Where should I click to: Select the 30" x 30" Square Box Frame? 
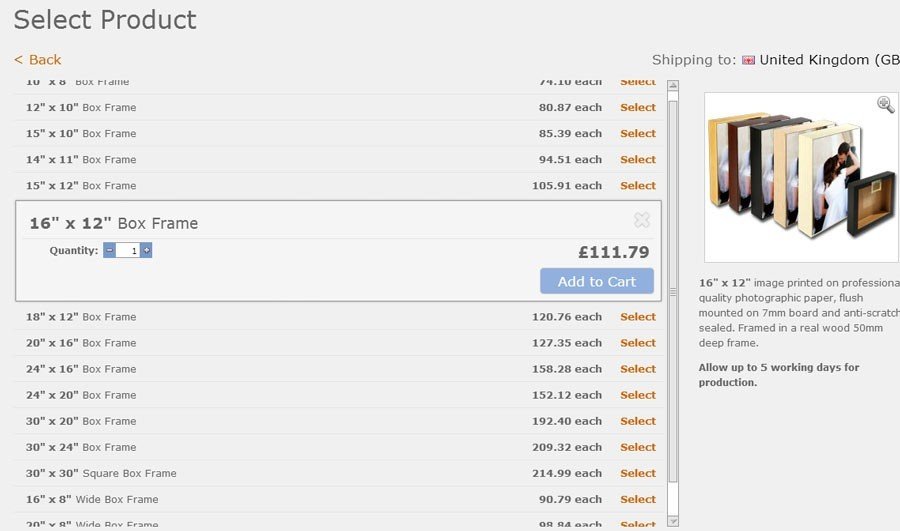click(638, 473)
